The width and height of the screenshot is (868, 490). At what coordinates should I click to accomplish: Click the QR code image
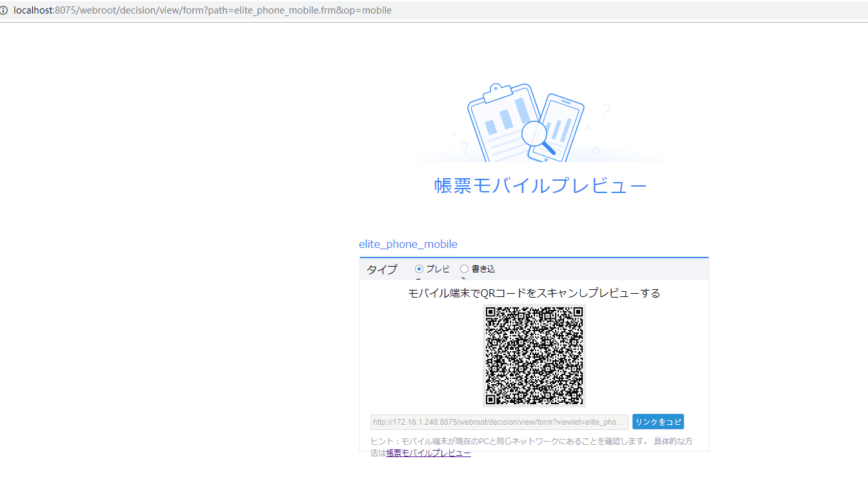[534, 356]
